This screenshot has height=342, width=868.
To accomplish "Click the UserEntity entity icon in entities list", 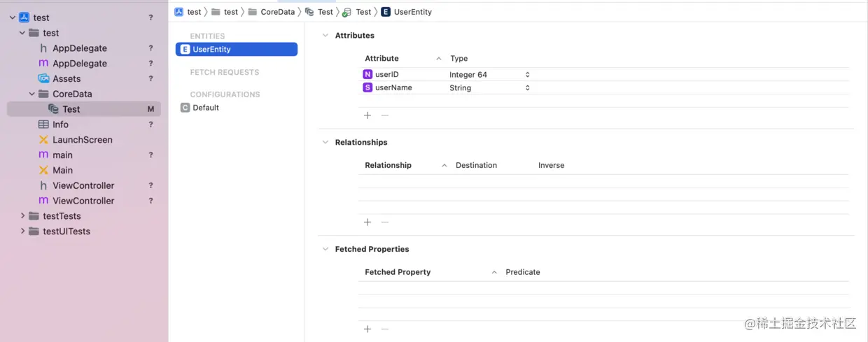I will pos(185,50).
